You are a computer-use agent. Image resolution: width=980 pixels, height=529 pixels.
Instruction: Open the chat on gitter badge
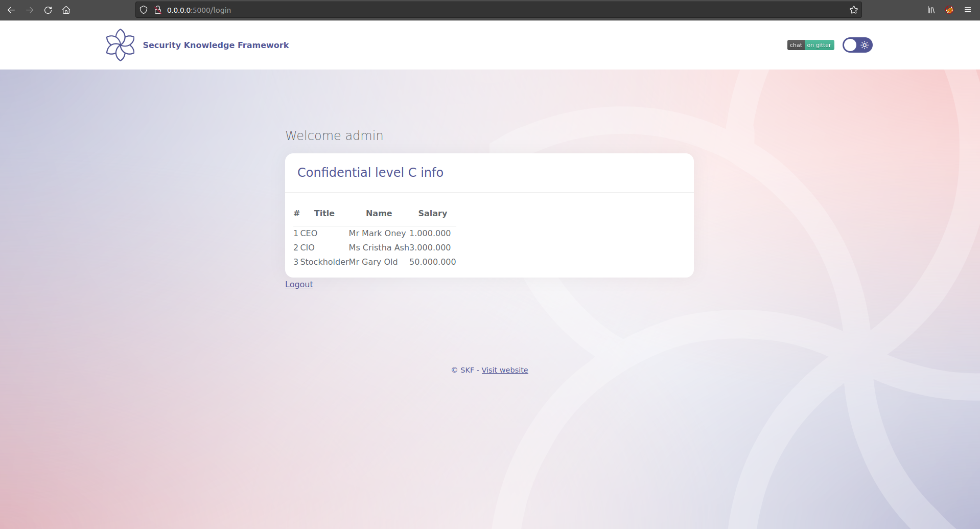(x=810, y=45)
